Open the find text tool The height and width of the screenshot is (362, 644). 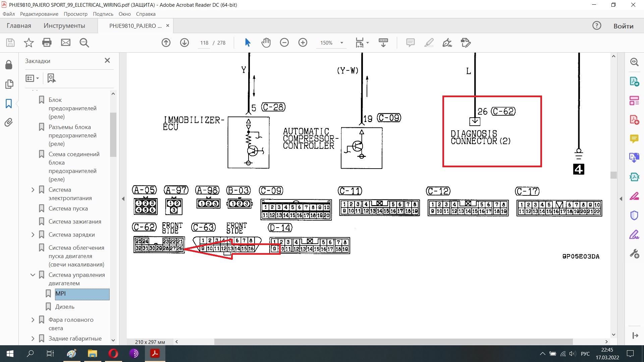(84, 43)
